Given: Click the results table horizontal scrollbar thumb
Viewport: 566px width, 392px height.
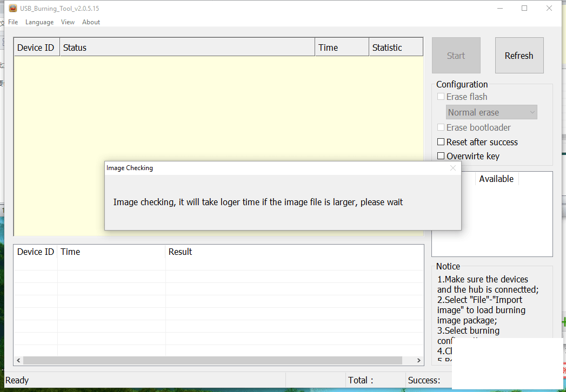Looking at the screenshot, I should (212, 360).
